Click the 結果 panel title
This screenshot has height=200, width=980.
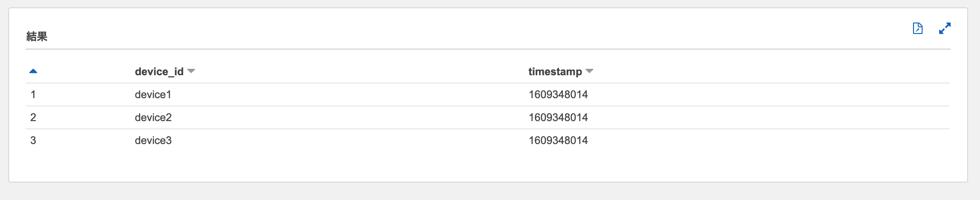37,36
